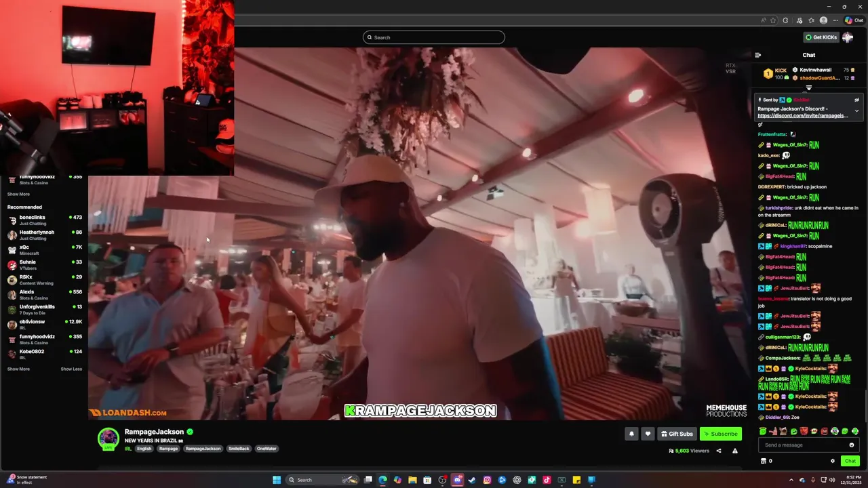Show hidden system tray icons
The height and width of the screenshot is (488, 868).
point(791,480)
